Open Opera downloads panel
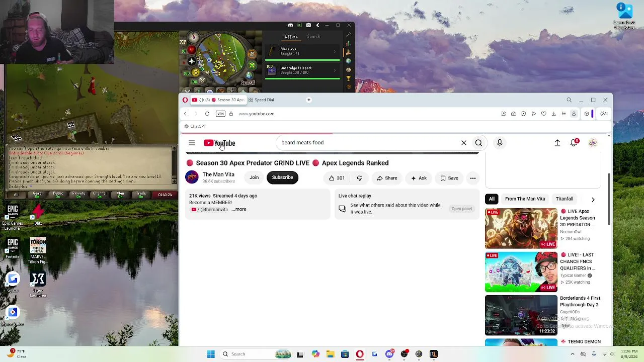The width and height of the screenshot is (644, 362). coord(554,114)
